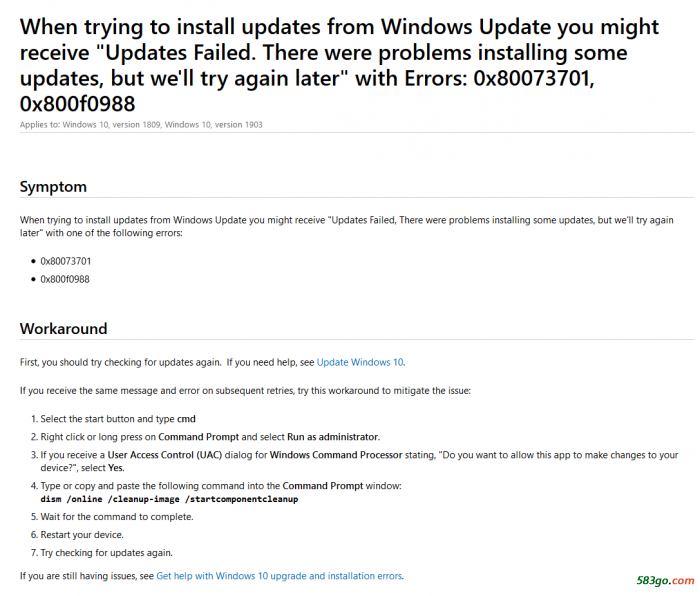The image size is (700, 596).
Task: Click the Symptom section heading
Action: [53, 187]
